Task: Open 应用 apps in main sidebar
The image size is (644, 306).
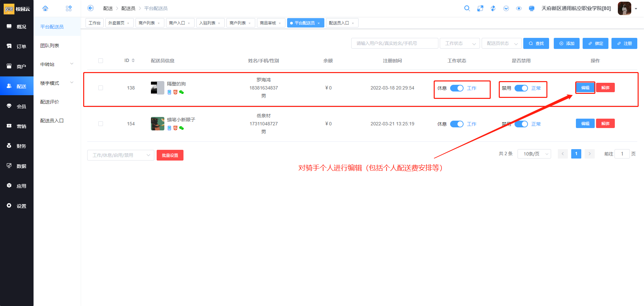Action: pyautogui.click(x=17, y=186)
